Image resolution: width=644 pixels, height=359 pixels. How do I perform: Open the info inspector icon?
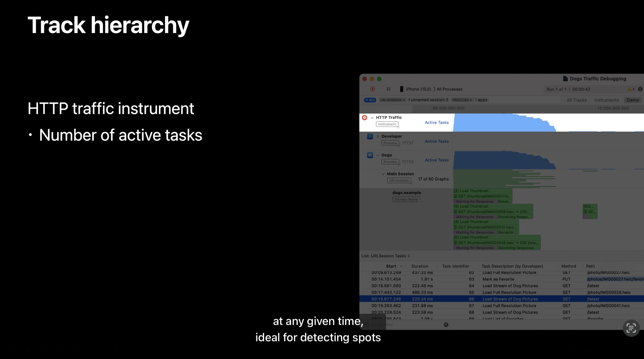640,89
